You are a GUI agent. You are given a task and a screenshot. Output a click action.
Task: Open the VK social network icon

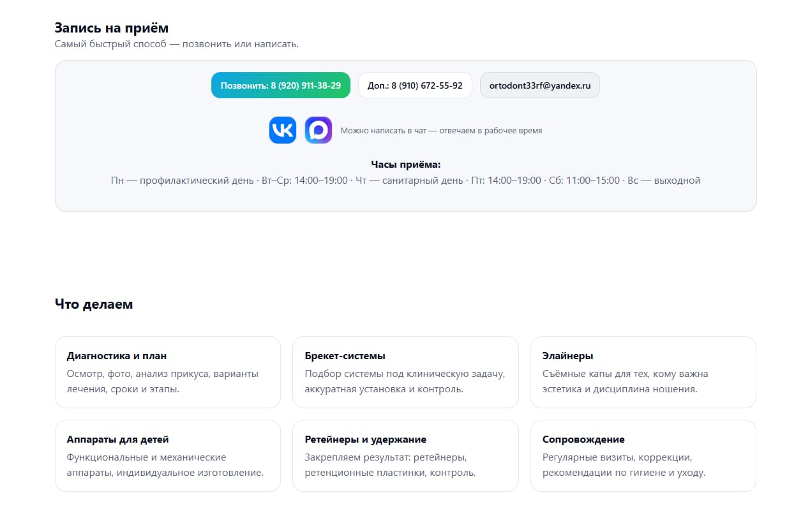point(282,130)
